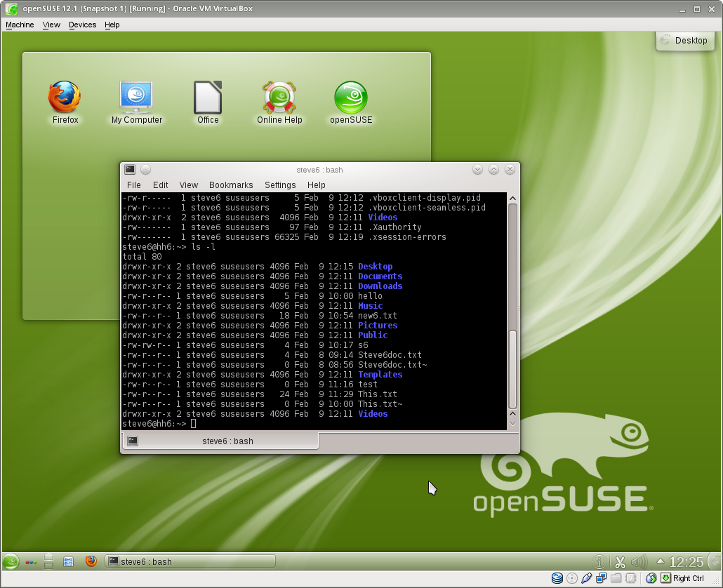Click the Right Ctrl host key label
This screenshot has width=723, height=588.
pos(689,578)
